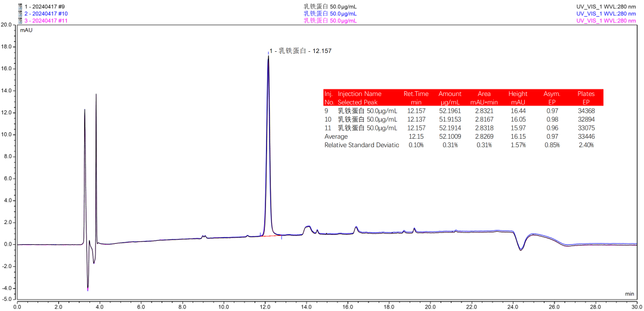Screen dimensions: 644x311
Task: Click height cell '15.97'
Action: point(518,128)
